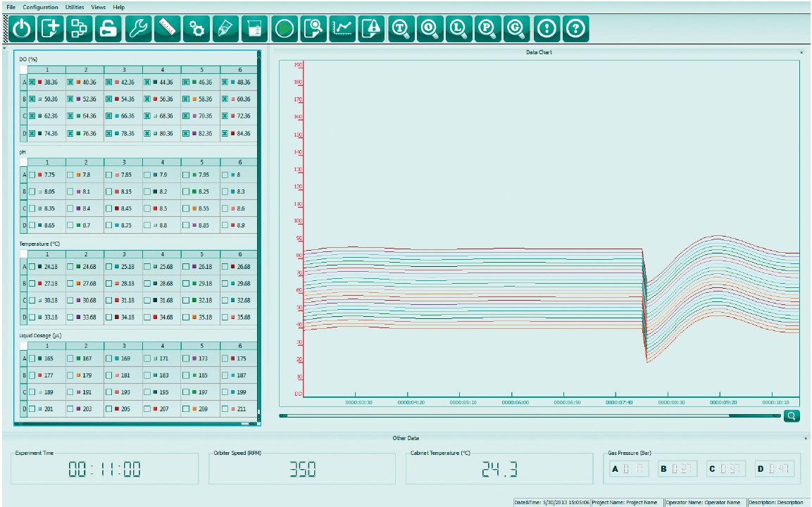812x507 pixels.
Task: Click the power button icon in toolbar
Action: [x=22, y=28]
